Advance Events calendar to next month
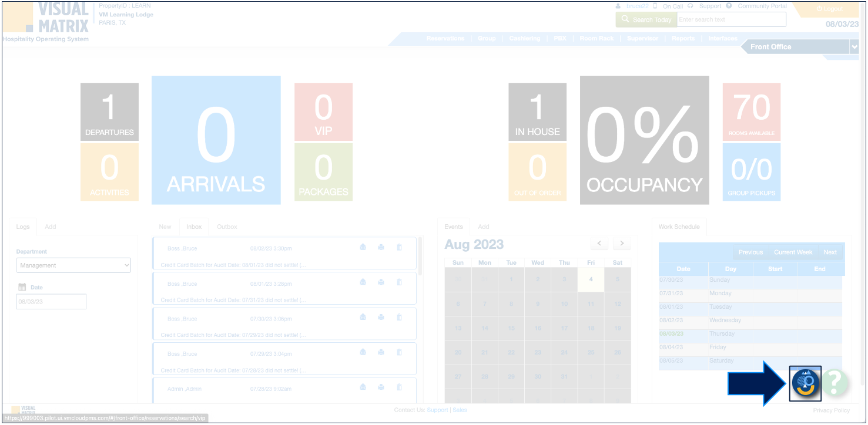The image size is (868, 425). click(621, 243)
